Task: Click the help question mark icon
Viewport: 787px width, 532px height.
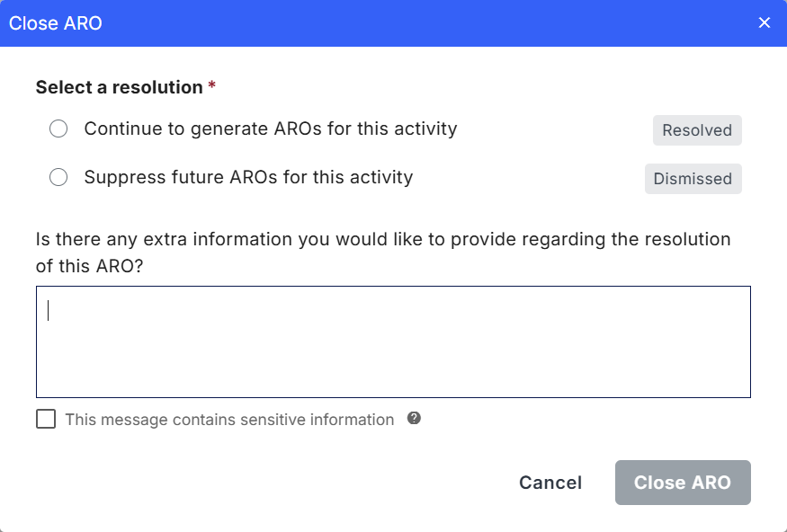Action: (x=414, y=418)
